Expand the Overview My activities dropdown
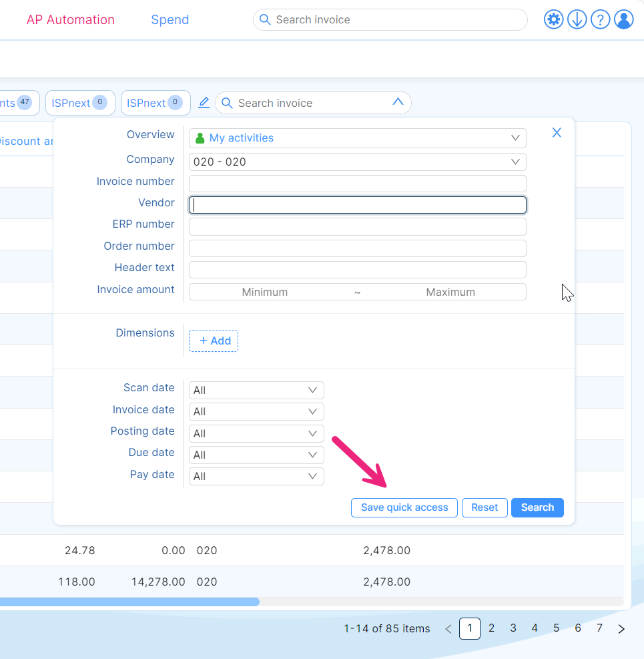The width and height of the screenshot is (644, 659). 358,138
